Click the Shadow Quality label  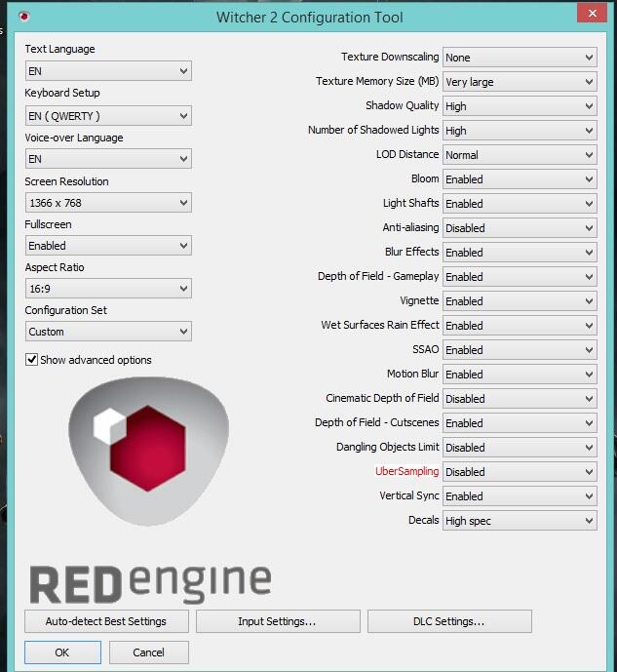[x=403, y=105]
